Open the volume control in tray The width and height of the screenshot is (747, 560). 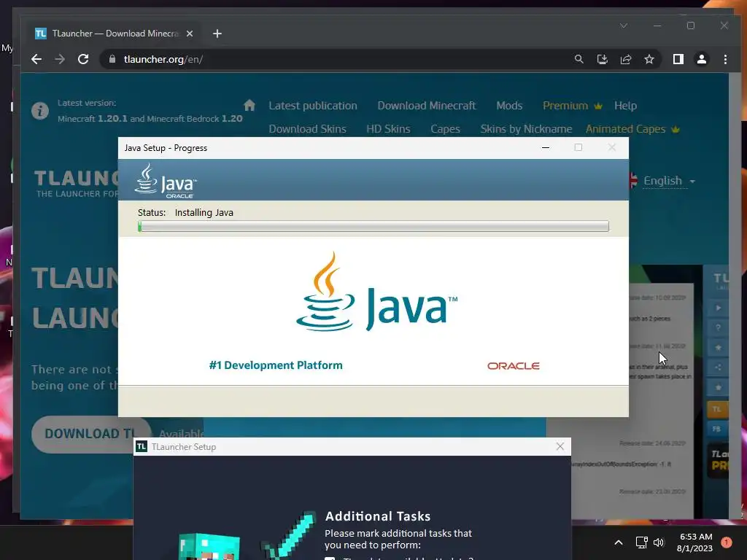coord(659,542)
